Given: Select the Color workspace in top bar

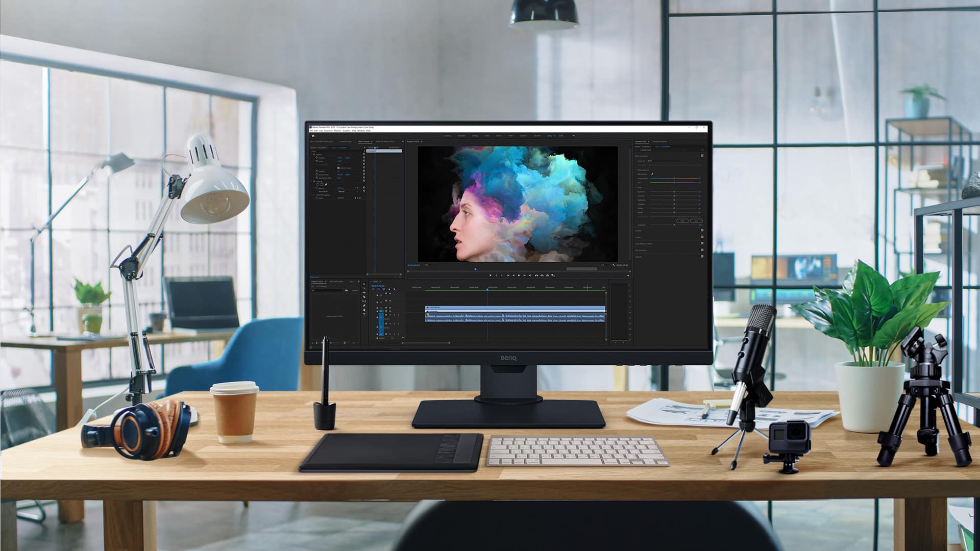Looking at the screenshot, I should tap(487, 136).
